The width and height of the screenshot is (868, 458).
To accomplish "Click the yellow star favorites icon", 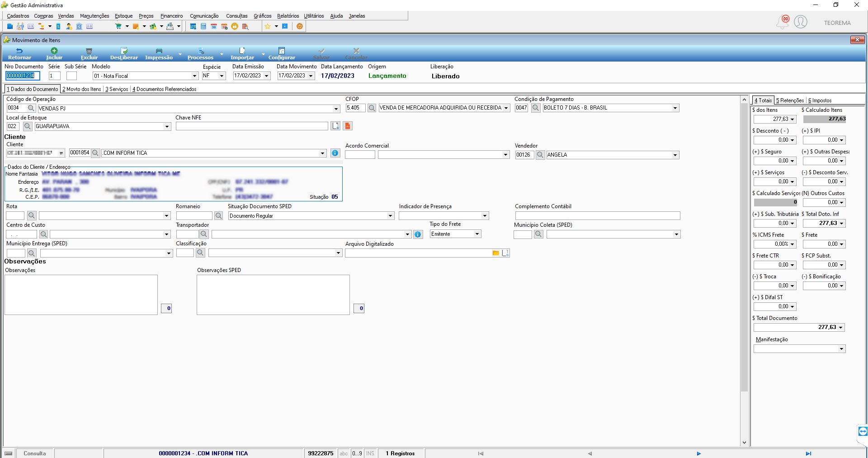I will tap(268, 26).
